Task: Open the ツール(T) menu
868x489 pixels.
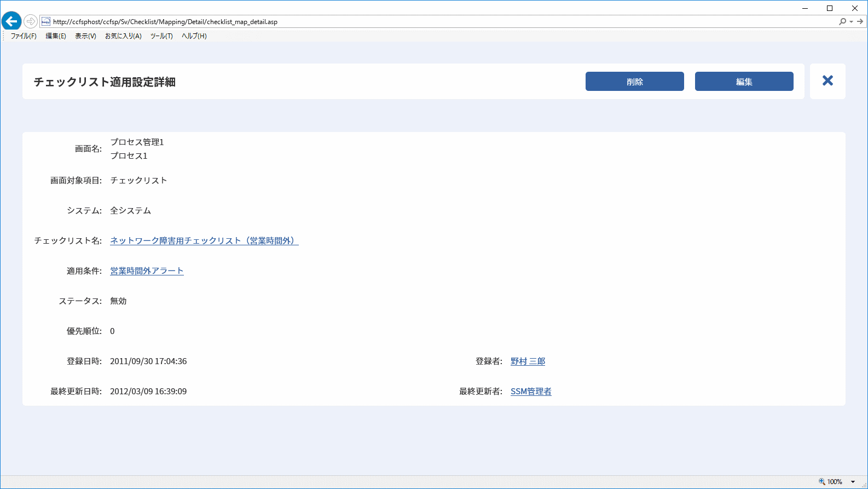Action: 161,36
